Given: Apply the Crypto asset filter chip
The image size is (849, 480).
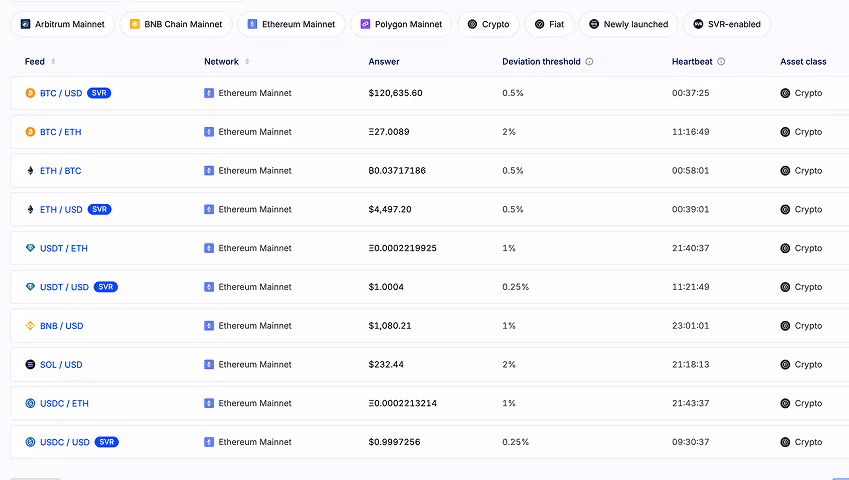Looking at the screenshot, I should click(x=488, y=24).
